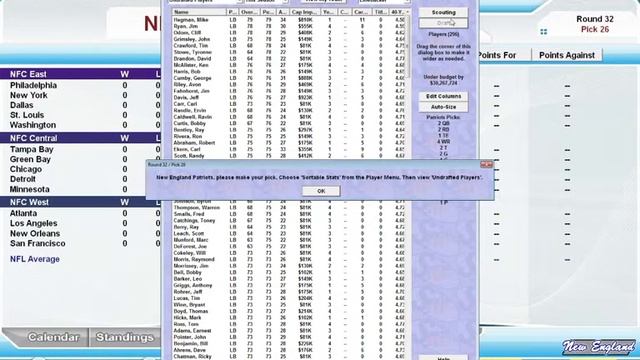Sort the list by the Name column
This screenshot has height=360, width=640.
199,12
